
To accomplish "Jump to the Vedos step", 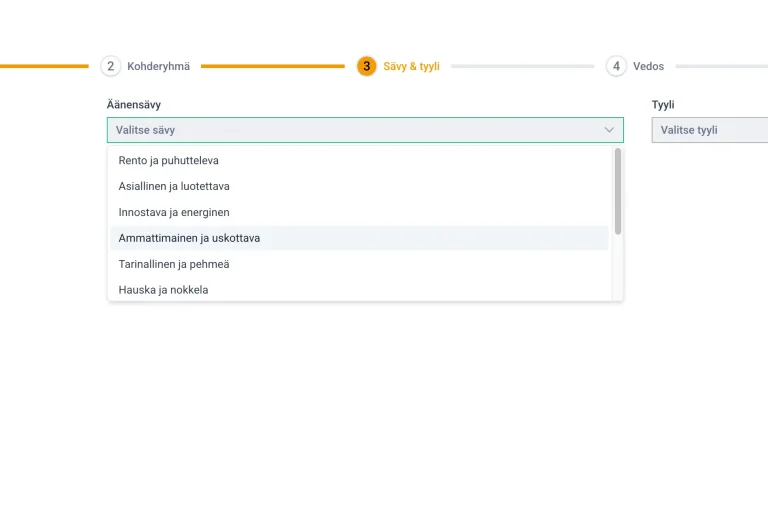I will pos(648,66).
